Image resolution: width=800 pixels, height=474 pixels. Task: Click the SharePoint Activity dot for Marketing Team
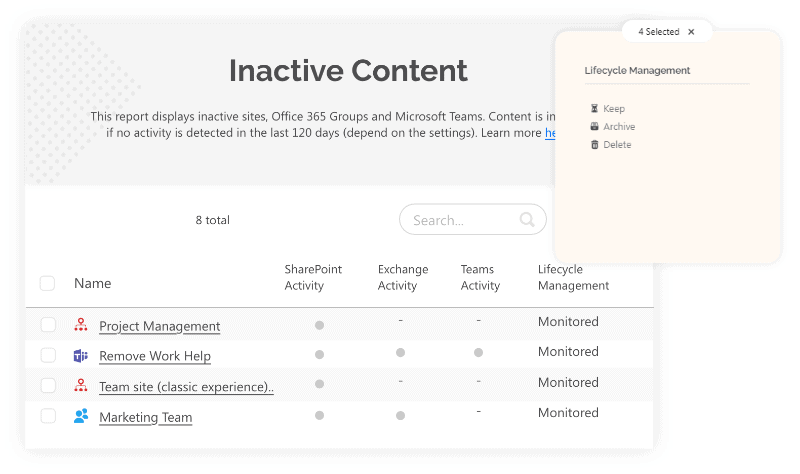click(319, 414)
